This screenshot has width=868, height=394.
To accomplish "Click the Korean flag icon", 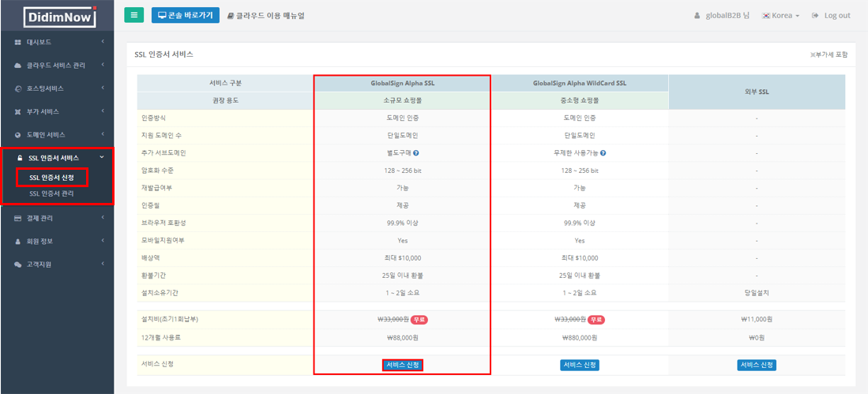I will click(x=766, y=16).
